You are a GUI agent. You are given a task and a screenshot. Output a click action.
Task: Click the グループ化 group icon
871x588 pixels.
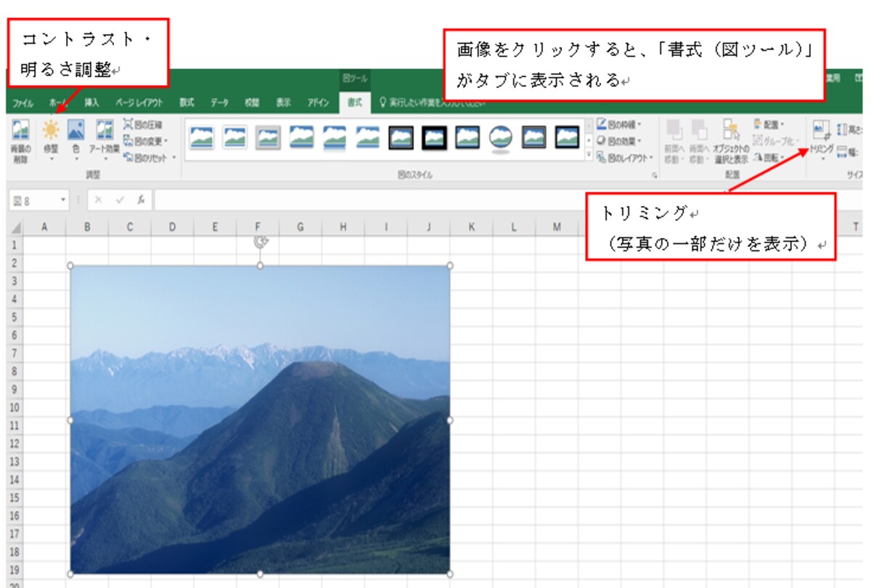click(x=758, y=140)
